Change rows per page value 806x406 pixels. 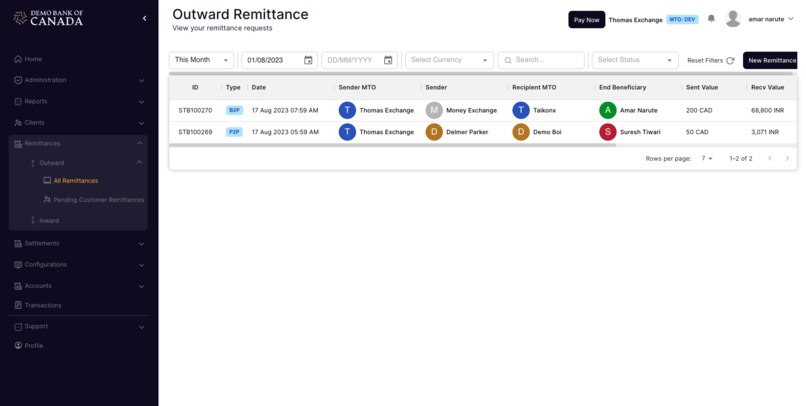coord(707,158)
